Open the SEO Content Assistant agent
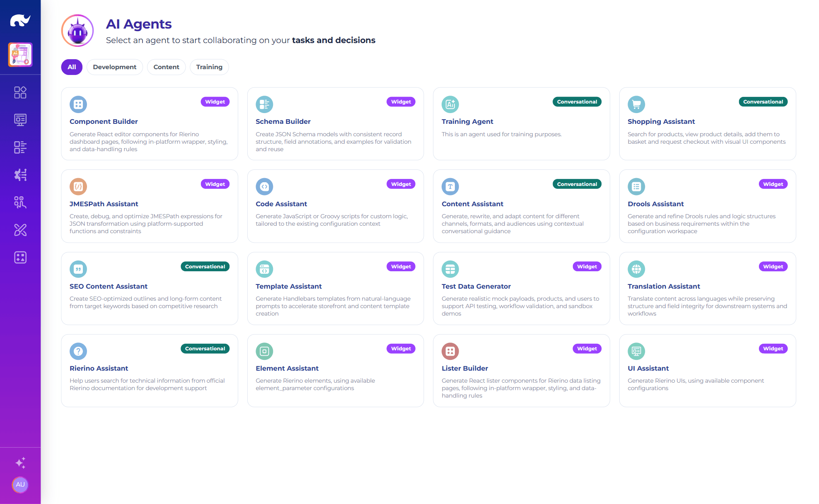819x504 pixels. tap(149, 288)
